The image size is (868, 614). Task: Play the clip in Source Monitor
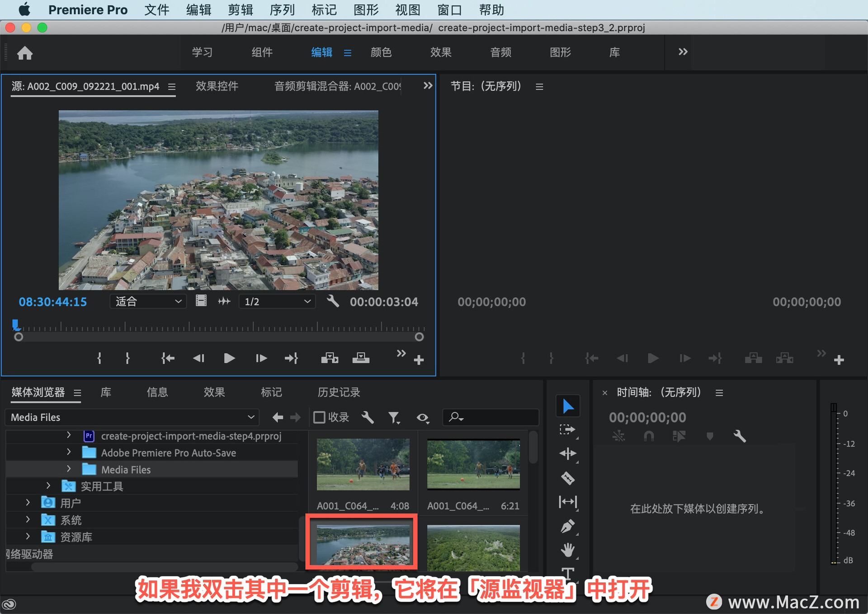coord(229,358)
